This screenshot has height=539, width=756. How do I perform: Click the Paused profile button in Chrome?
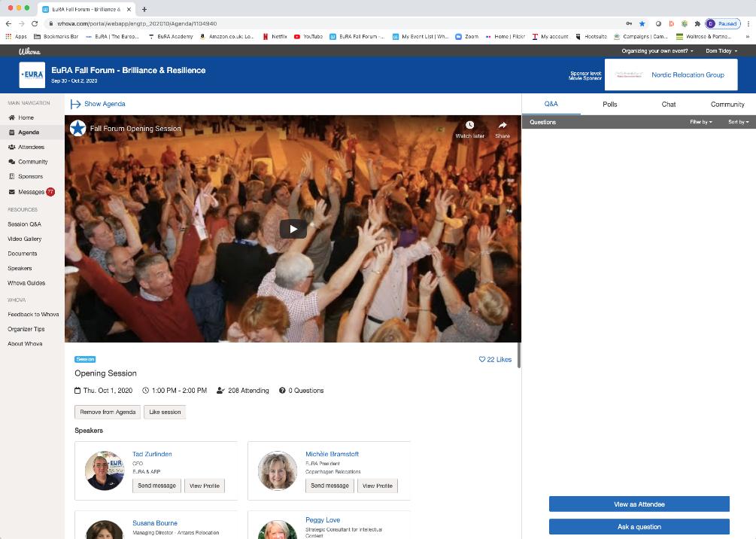coord(723,23)
